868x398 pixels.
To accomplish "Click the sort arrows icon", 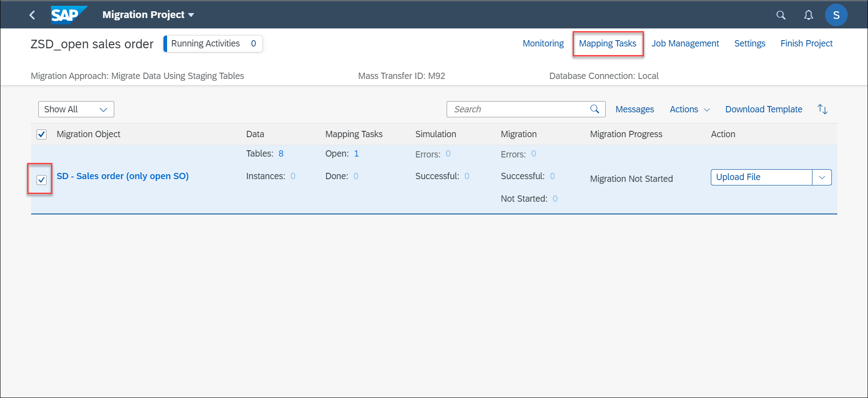I will coord(822,109).
